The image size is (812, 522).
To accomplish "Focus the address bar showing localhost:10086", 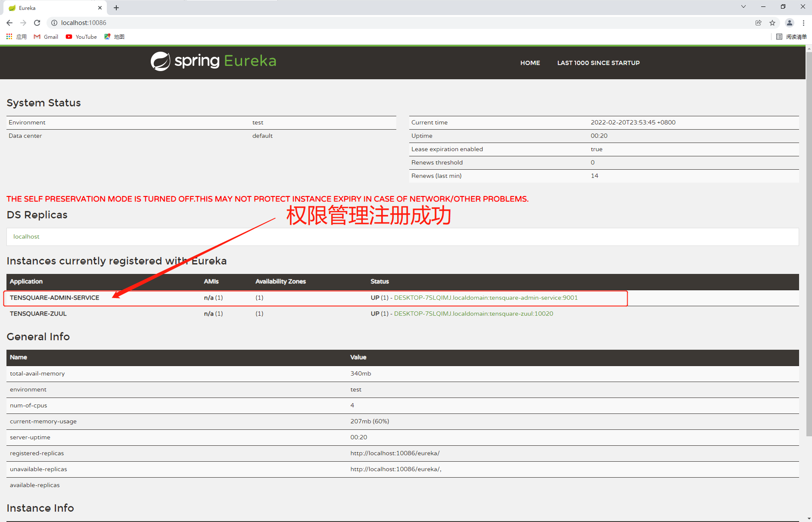I will click(401, 23).
